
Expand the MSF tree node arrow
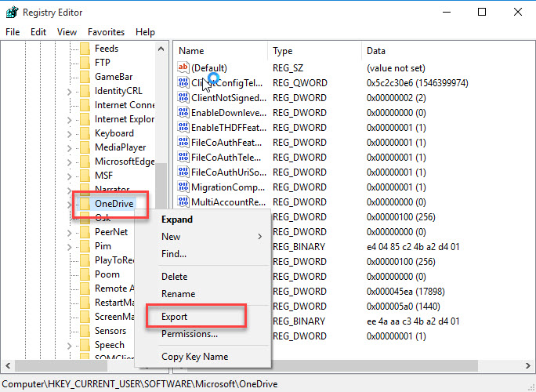[x=70, y=176]
